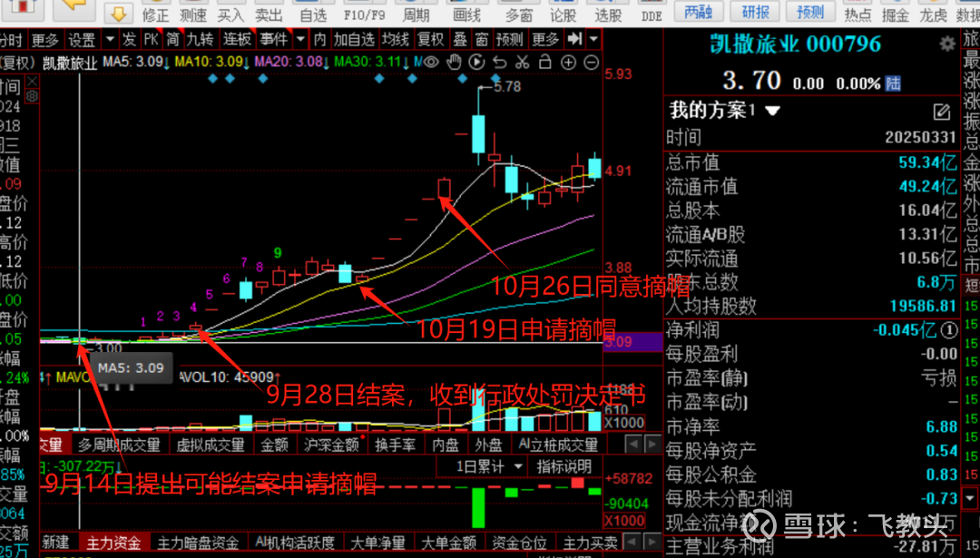
Task: Click the purple 3.09 price axis marker
Action: point(632,342)
